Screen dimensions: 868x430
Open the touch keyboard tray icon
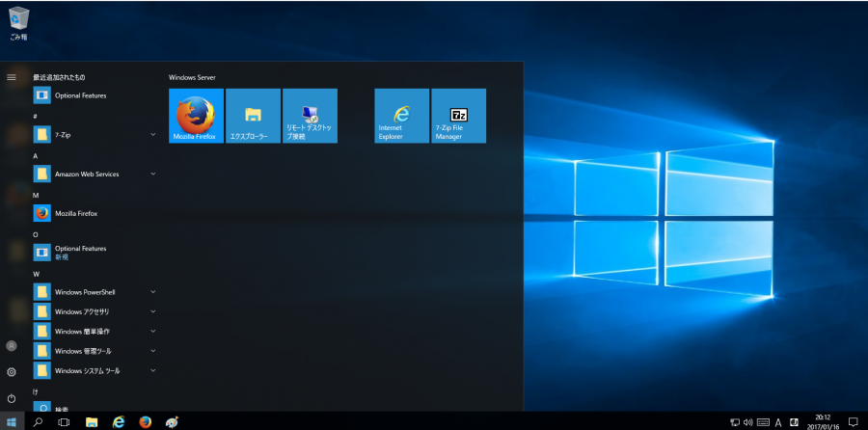(x=764, y=422)
